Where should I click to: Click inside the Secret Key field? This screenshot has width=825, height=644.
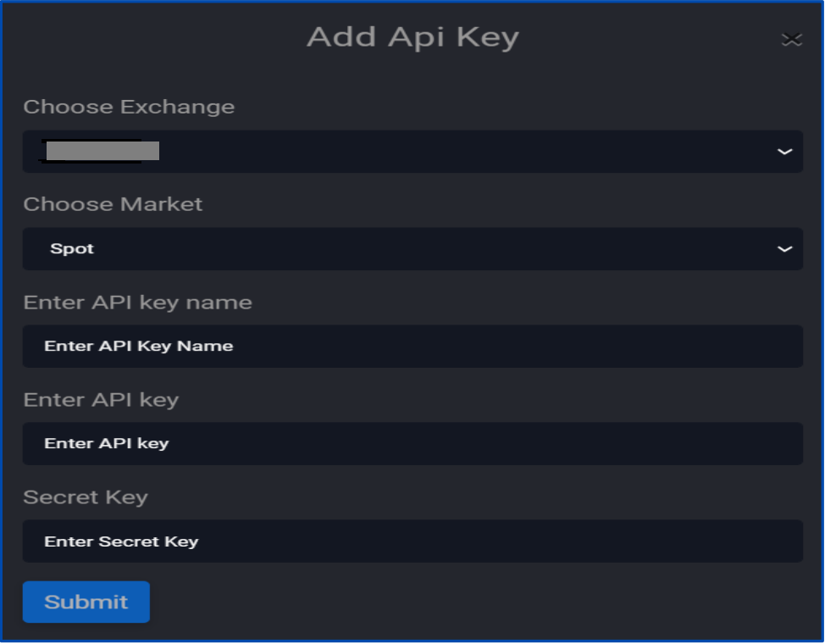click(x=412, y=541)
